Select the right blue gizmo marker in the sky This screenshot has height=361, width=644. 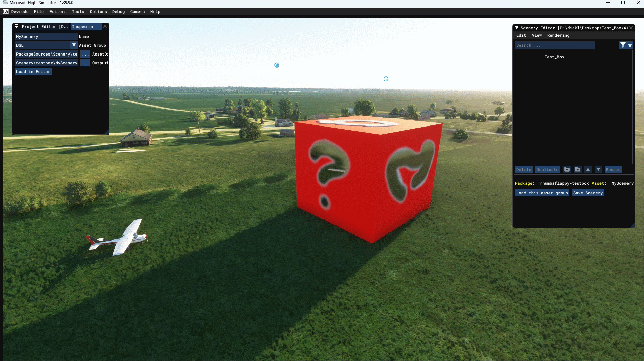(x=386, y=79)
